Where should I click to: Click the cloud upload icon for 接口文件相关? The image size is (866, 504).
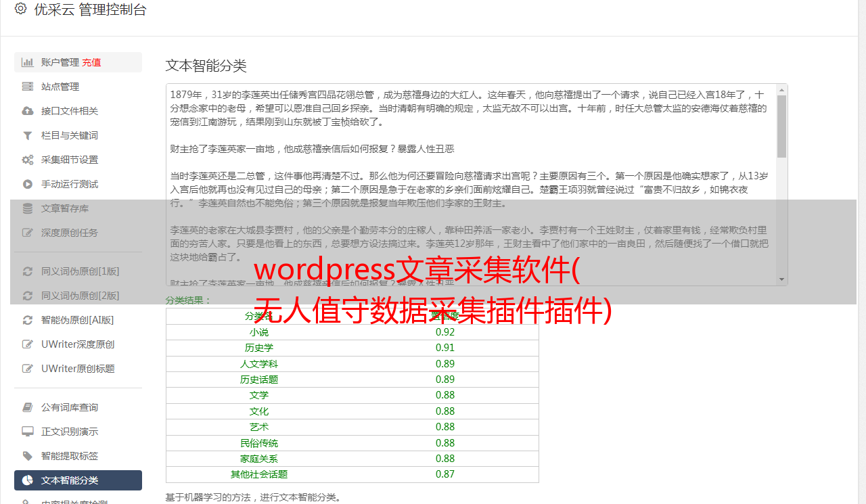pyautogui.click(x=28, y=111)
